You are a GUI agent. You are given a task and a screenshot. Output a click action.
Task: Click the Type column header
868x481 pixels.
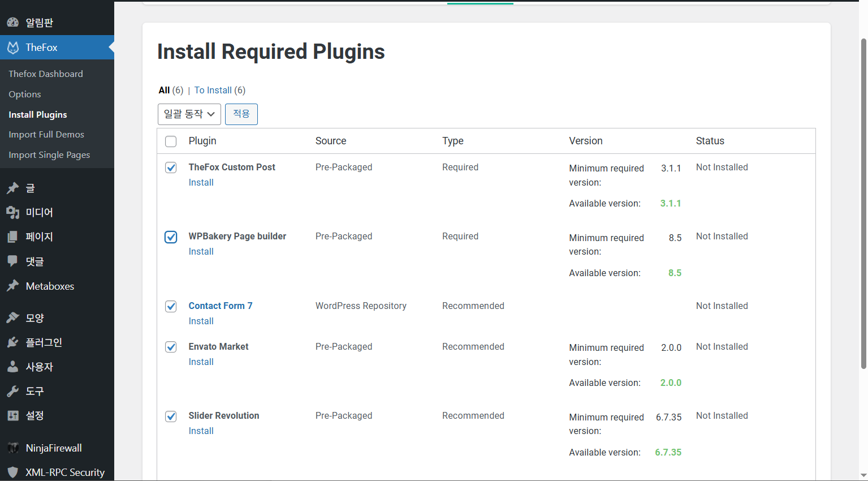click(x=453, y=141)
